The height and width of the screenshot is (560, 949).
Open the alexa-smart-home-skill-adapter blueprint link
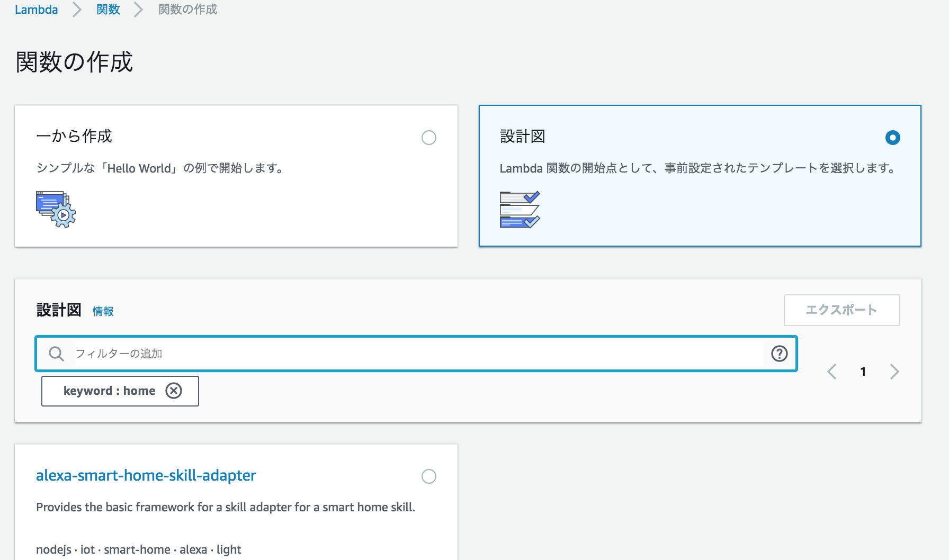coord(146,475)
